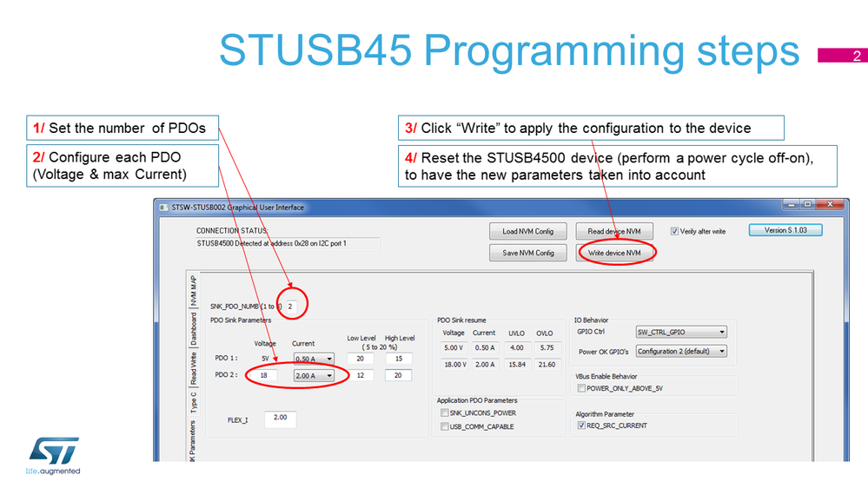Switch to the NVM MAP tab

193,291
